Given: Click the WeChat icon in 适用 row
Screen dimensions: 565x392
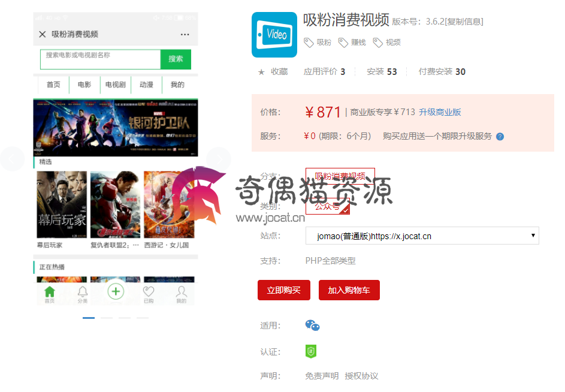Looking at the screenshot, I should point(312,325).
